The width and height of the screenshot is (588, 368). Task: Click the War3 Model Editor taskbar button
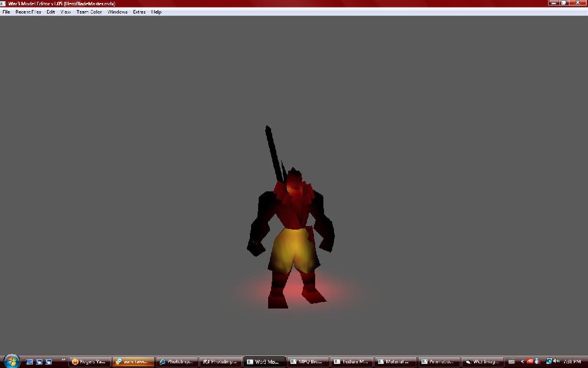pos(265,362)
